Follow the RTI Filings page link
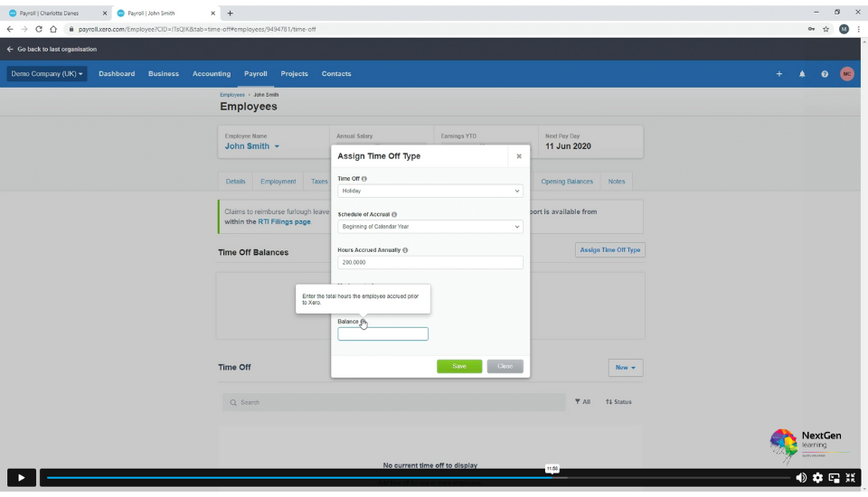Viewport: 868px width, 497px height. [x=283, y=221]
